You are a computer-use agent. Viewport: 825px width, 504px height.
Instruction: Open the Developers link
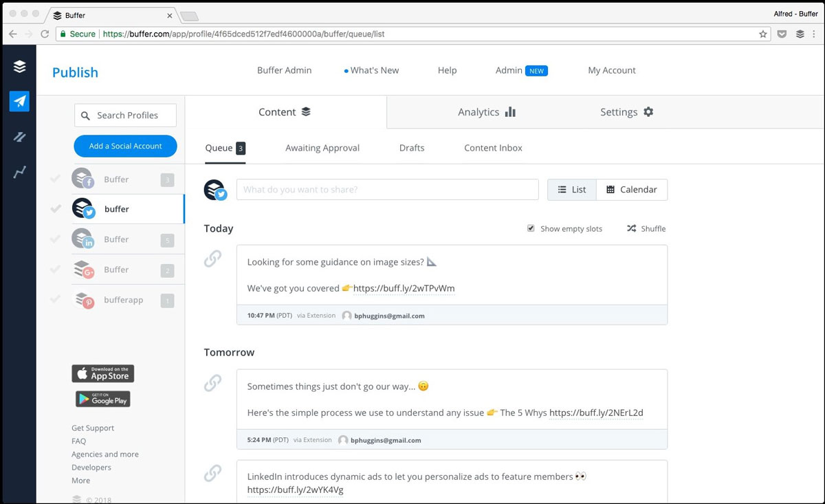click(91, 468)
